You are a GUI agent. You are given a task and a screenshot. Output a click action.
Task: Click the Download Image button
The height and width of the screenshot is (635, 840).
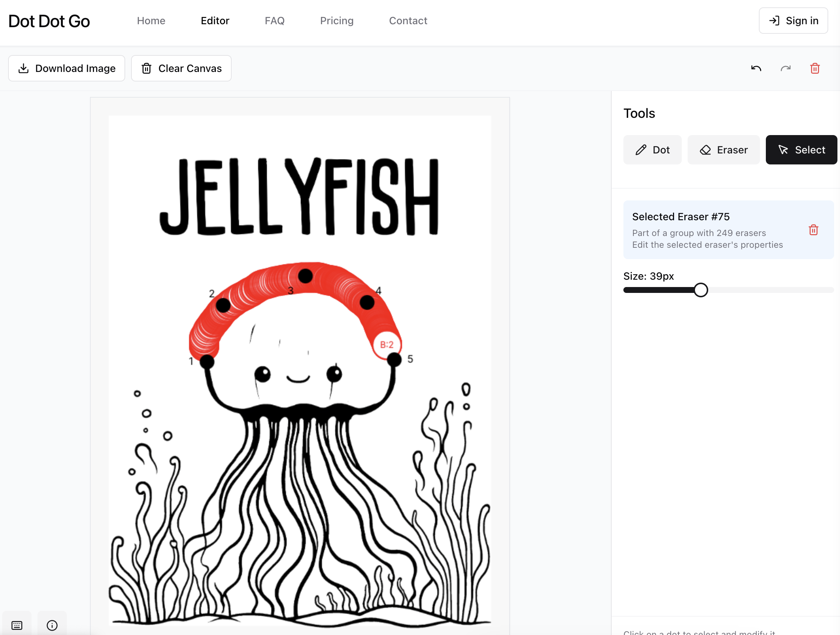point(67,68)
